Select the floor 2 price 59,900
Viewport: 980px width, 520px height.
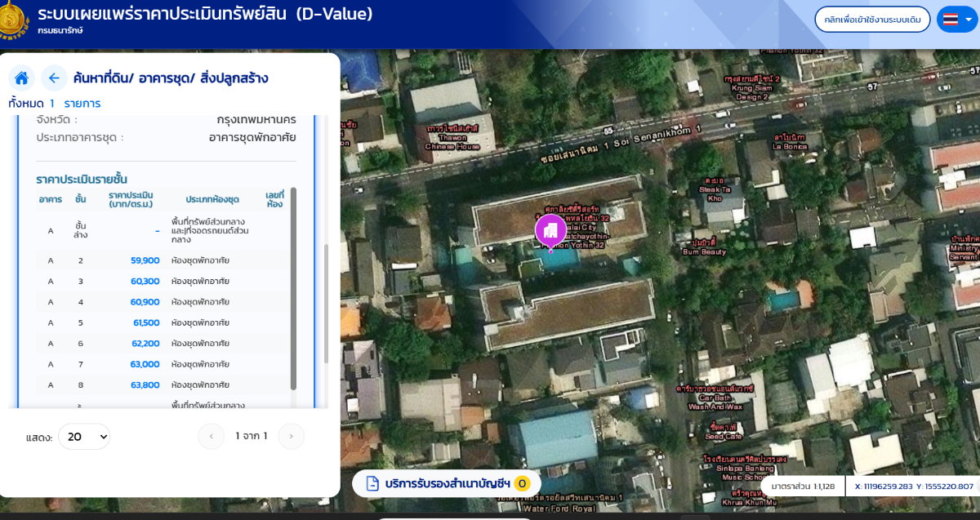point(145,260)
